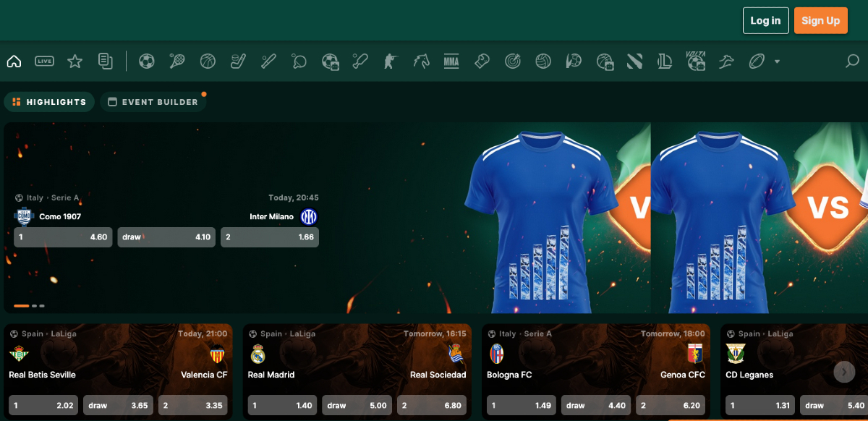Screen dimensions: 868x421
Task: Open the search magnifier icon
Action: tap(852, 61)
